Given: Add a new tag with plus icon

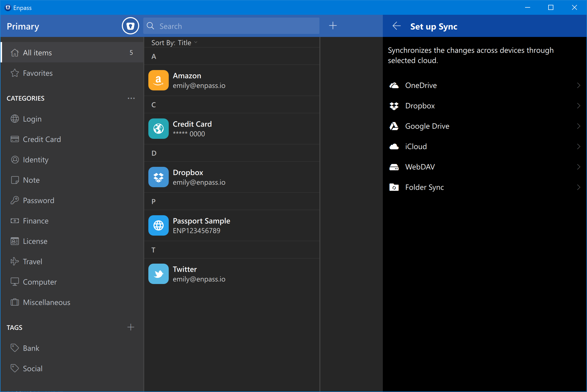Looking at the screenshot, I should click(x=131, y=327).
